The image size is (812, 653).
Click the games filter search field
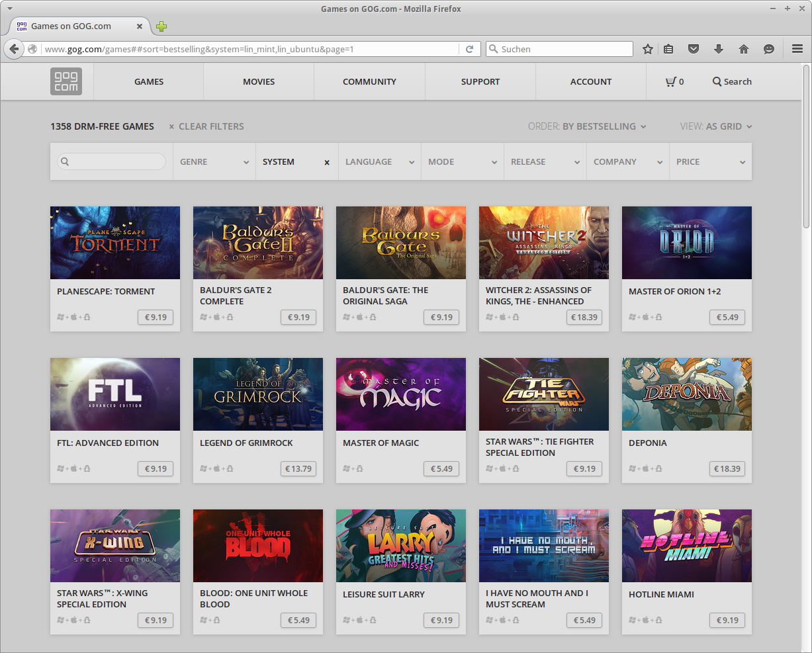[x=111, y=161]
